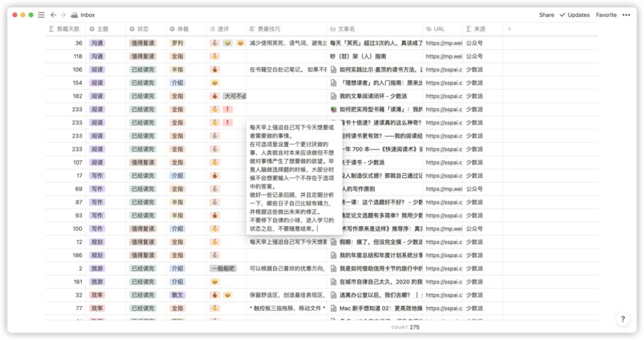Image resolution: width=644 pixels, height=340 pixels.
Task: Click page icon beside 逃离办公室以后
Action: [334, 295]
